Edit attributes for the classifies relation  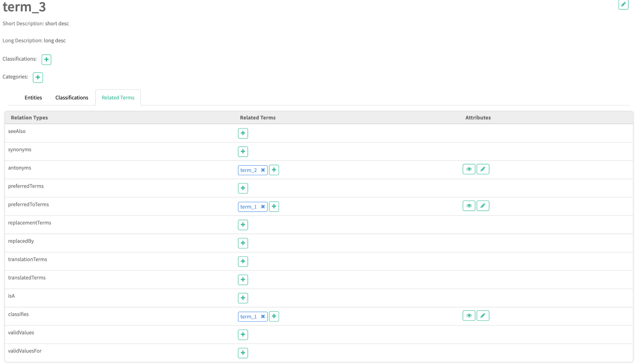pos(483,316)
